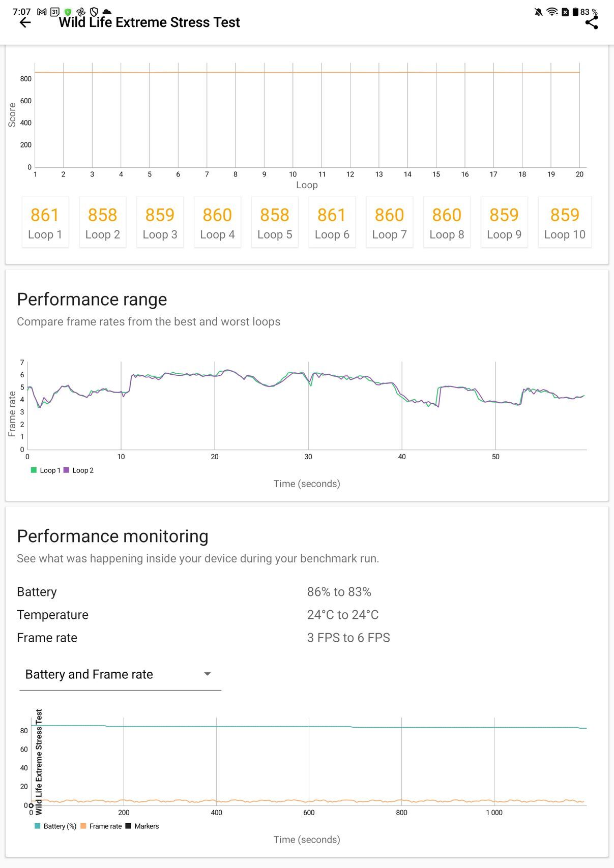This screenshot has height=868, width=614.
Task: Open the Battery and Frame rate dropdown
Action: (x=120, y=674)
